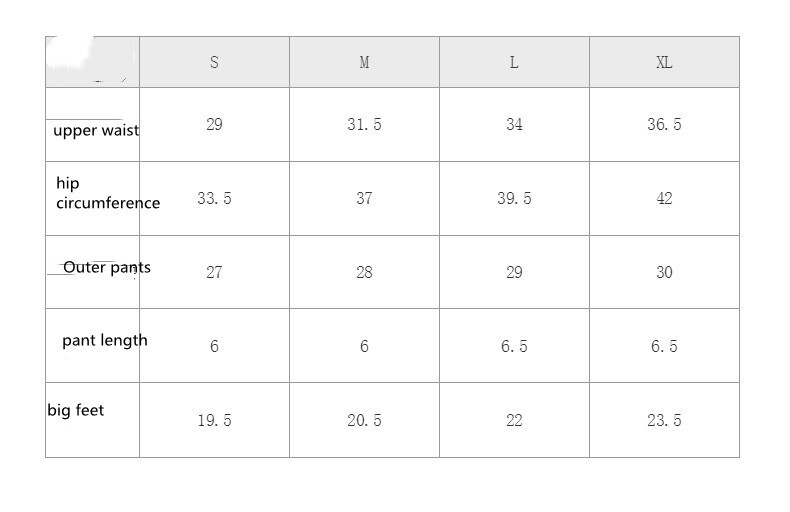Viewport: 790px width, 512px height.
Task: Click upper waist value 36.5 for XL
Action: [664, 124]
